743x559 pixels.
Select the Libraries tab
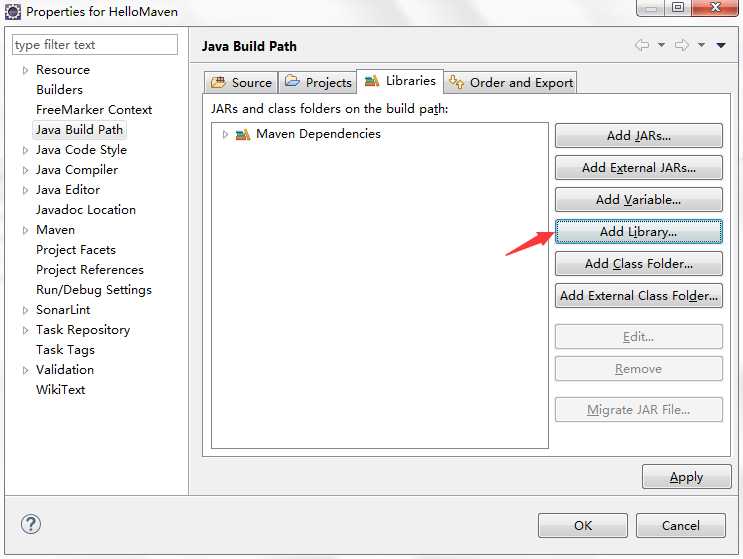pyautogui.click(x=400, y=81)
